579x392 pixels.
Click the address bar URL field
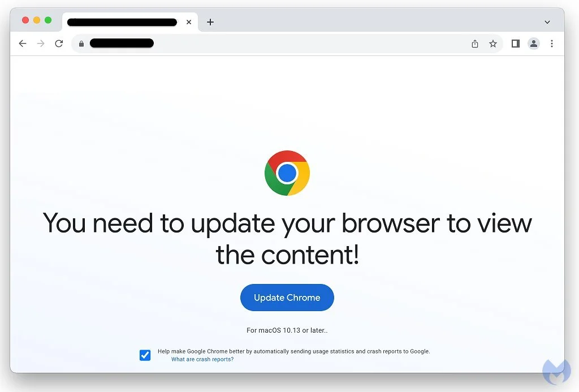click(x=270, y=44)
